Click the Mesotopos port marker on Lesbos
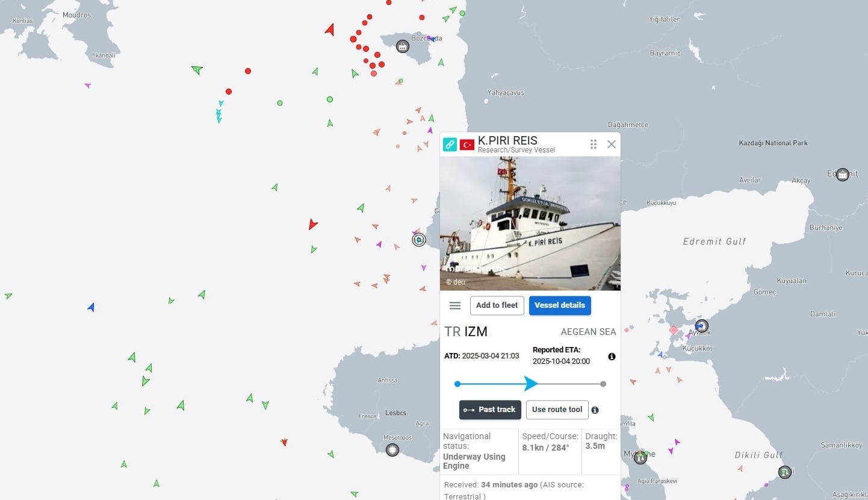The height and width of the screenshot is (500, 868). pos(392,449)
